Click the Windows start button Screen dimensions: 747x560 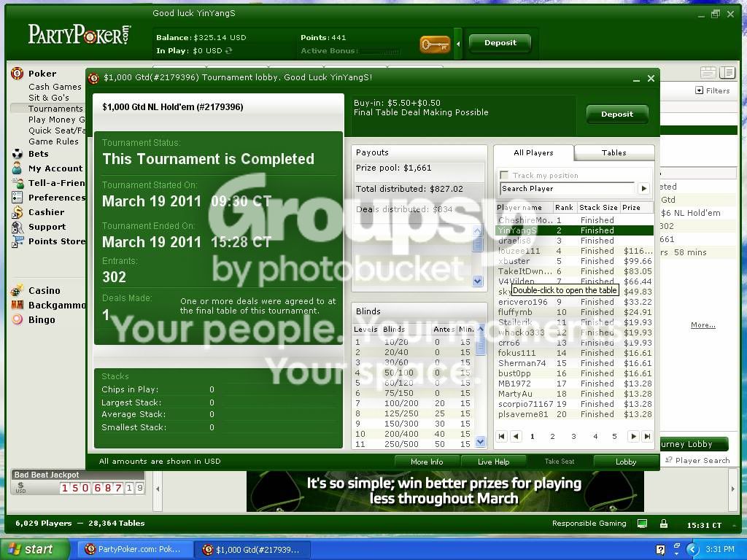click(34, 549)
